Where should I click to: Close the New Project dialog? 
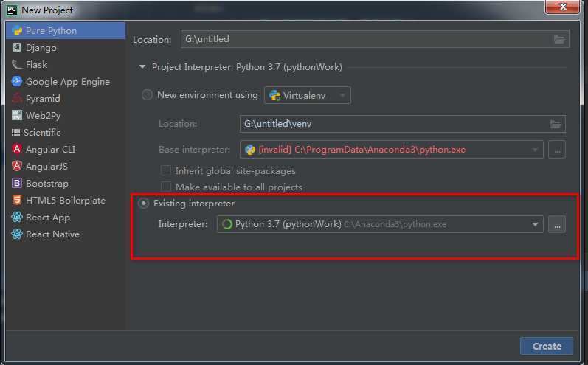tap(562, 7)
